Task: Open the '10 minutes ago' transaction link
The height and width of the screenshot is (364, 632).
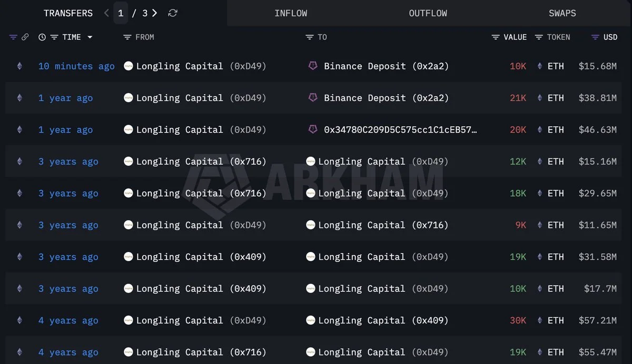Action: 76,66
